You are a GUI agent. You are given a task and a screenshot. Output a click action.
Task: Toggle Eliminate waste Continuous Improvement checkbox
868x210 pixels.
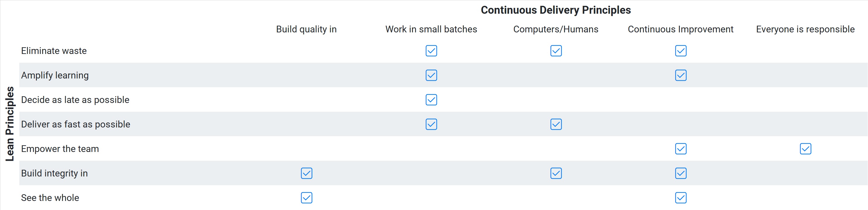680,51
